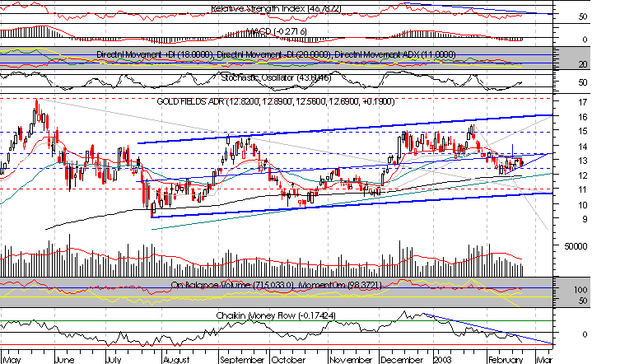Select the November label on date axis
The height and width of the screenshot is (364, 634).
tap(351, 360)
